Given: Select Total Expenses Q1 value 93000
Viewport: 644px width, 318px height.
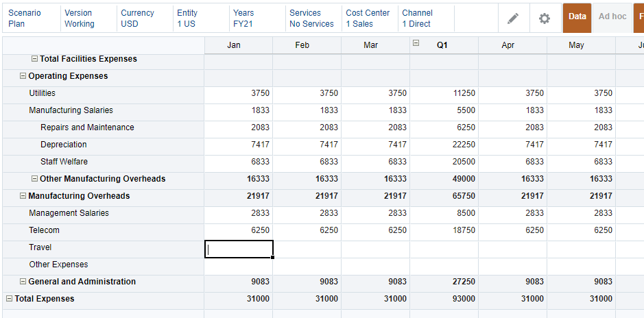Looking at the screenshot, I should coord(444,301).
